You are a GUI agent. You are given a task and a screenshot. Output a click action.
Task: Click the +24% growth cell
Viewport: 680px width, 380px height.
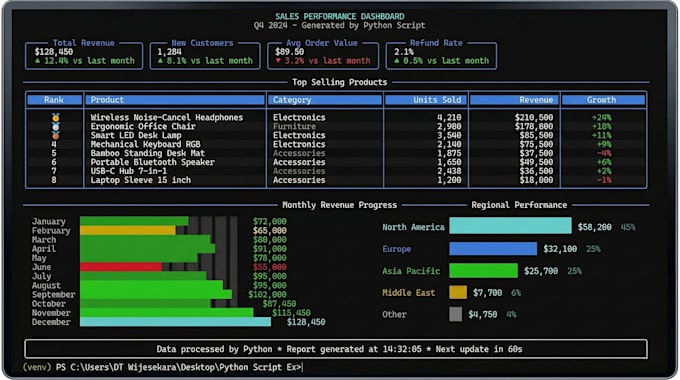click(x=602, y=118)
